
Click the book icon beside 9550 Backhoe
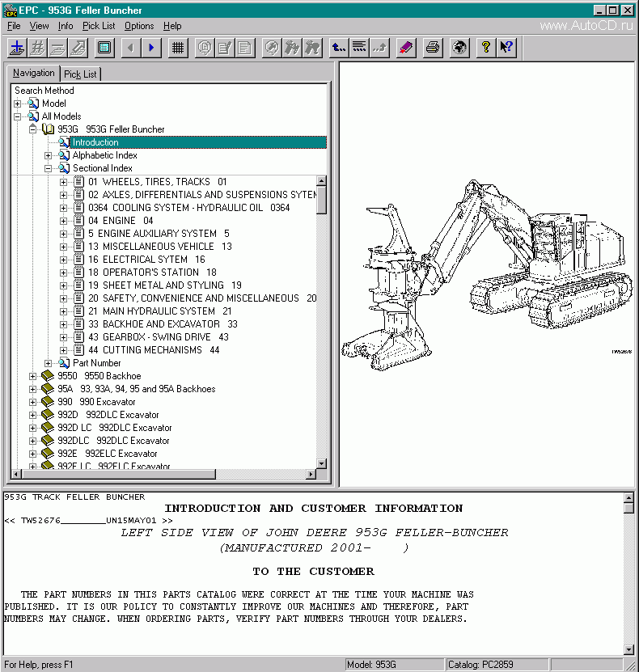click(48, 376)
